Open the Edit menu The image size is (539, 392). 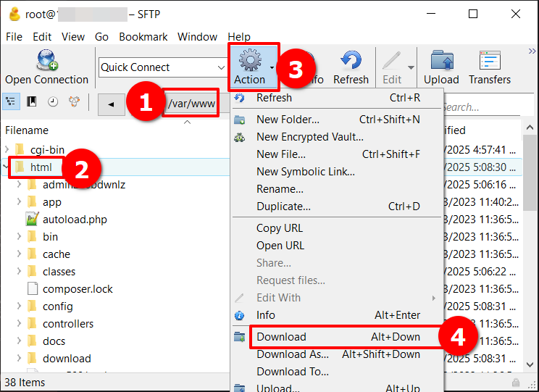[x=42, y=36]
